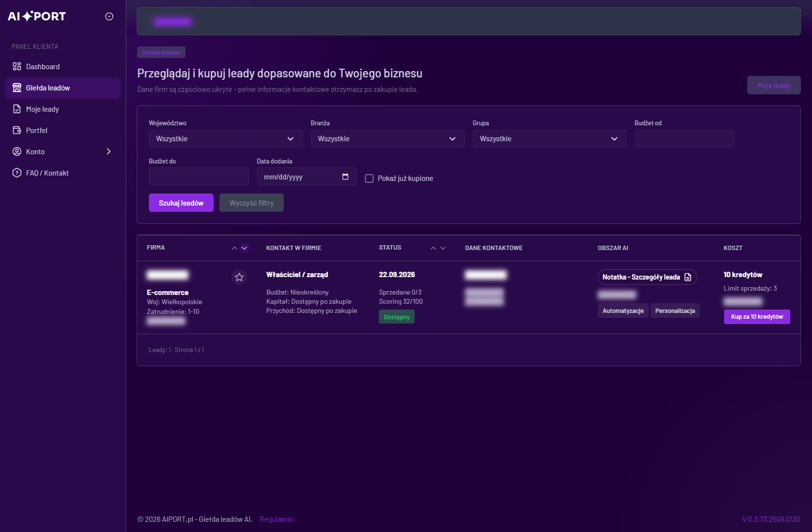Click E-commerce company category text
The width and height of the screenshot is (812, 532).
(168, 292)
